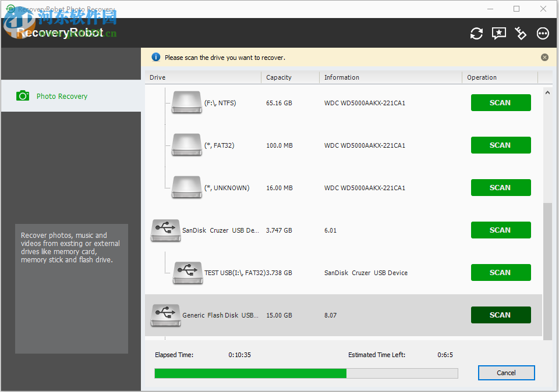Click the 100.0 MB capacity value
Screen dimensions: 559x392
pyautogui.click(x=279, y=145)
